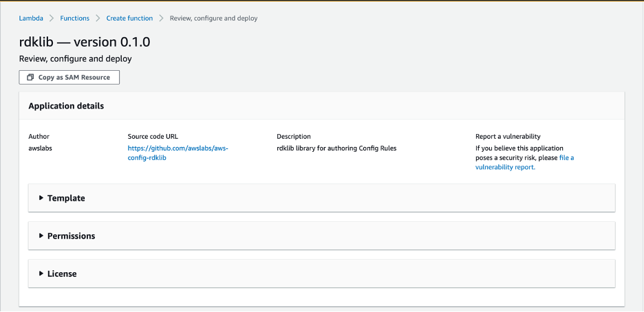Click the Review, configure and deploy subtitle
This screenshot has width=644, height=312.
coord(76,59)
